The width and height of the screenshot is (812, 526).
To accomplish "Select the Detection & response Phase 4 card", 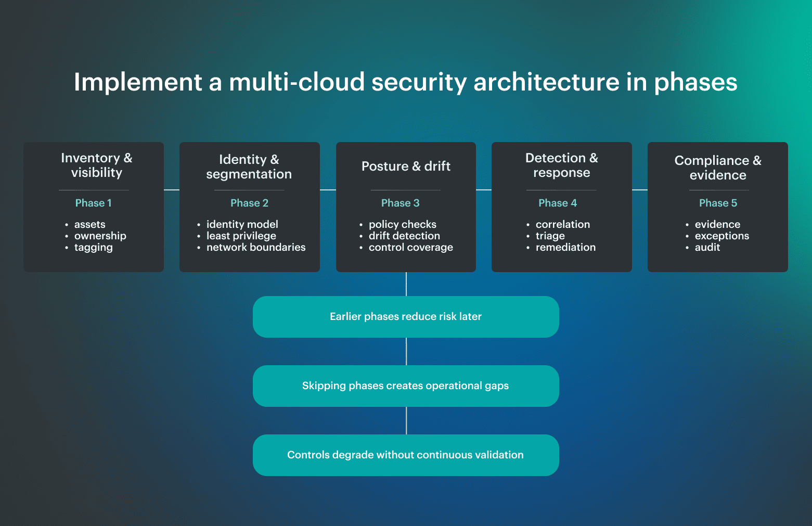I will coord(561,207).
